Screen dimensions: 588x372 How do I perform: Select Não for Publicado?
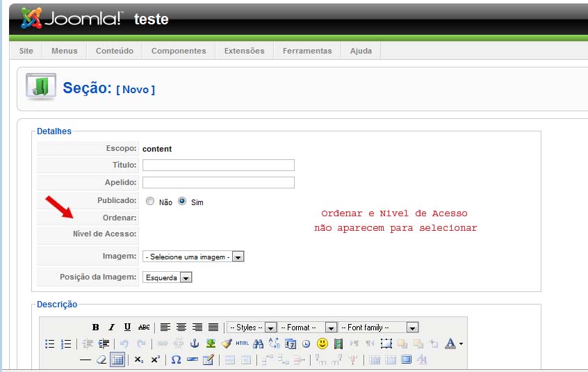150,202
